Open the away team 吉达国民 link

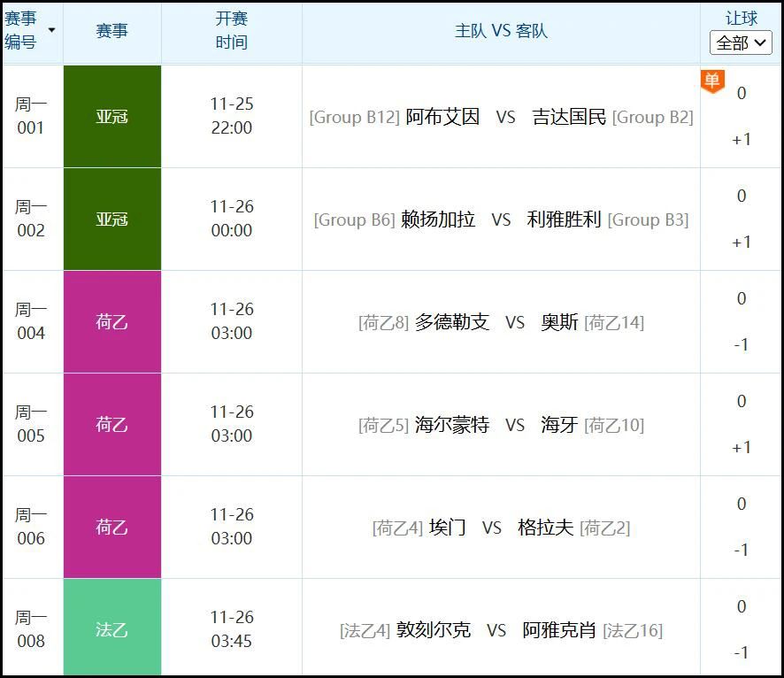coord(569,117)
